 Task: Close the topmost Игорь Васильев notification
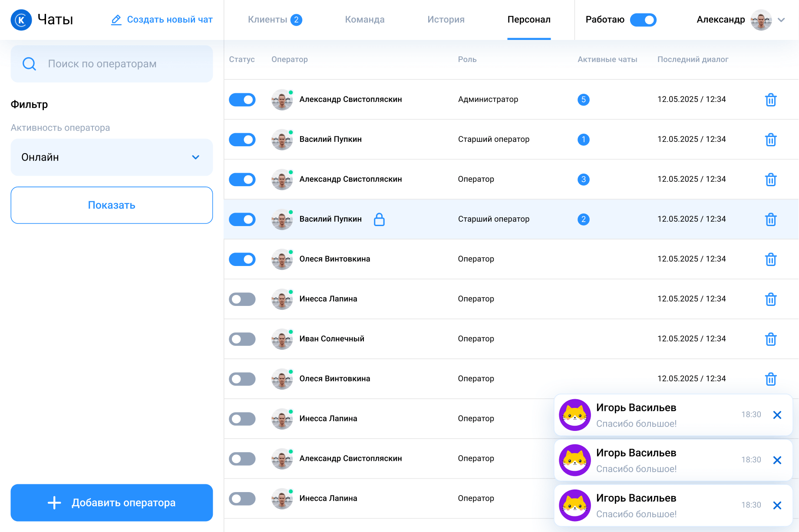777,415
